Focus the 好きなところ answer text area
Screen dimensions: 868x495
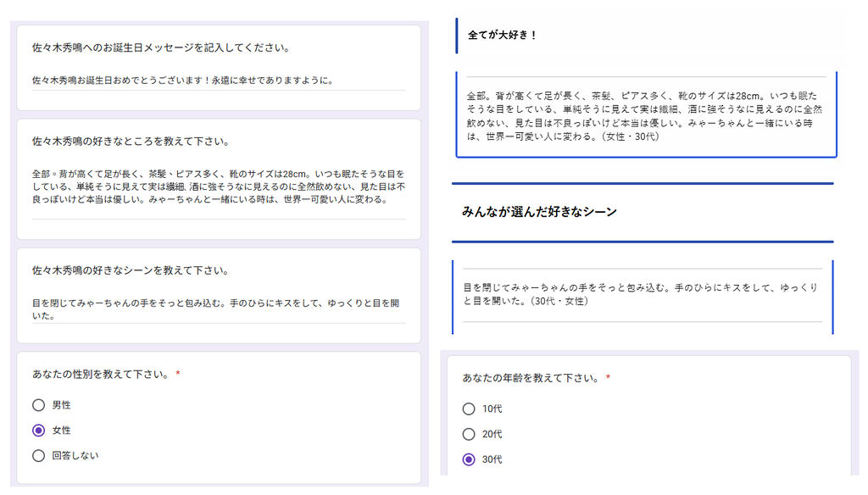tap(218, 186)
